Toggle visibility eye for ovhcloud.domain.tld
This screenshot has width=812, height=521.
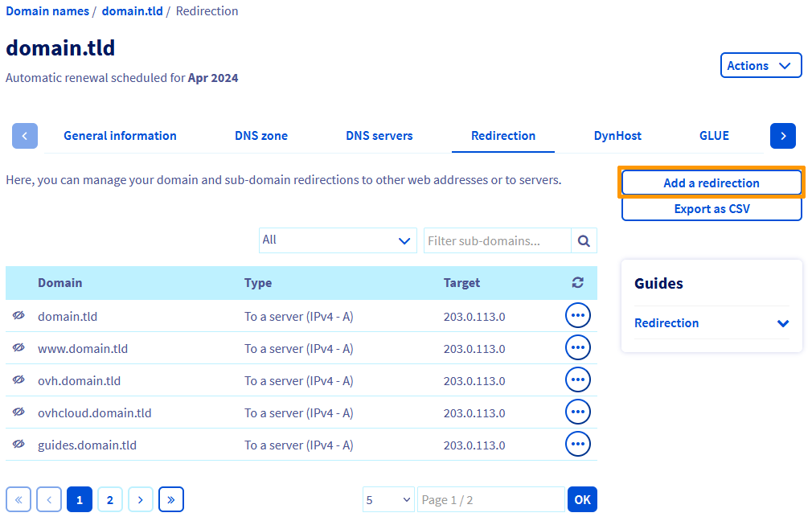pos(18,412)
